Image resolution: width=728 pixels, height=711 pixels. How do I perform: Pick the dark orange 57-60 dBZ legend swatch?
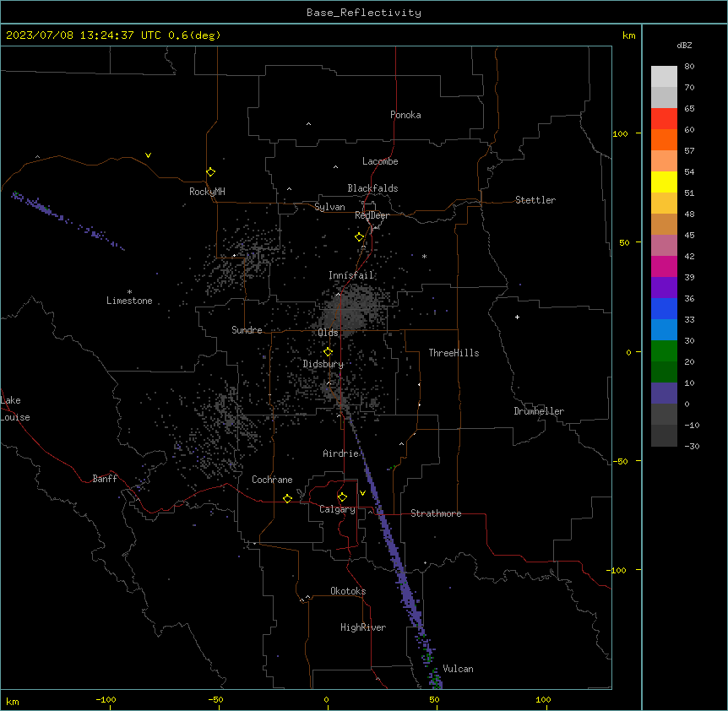pyautogui.click(x=664, y=140)
